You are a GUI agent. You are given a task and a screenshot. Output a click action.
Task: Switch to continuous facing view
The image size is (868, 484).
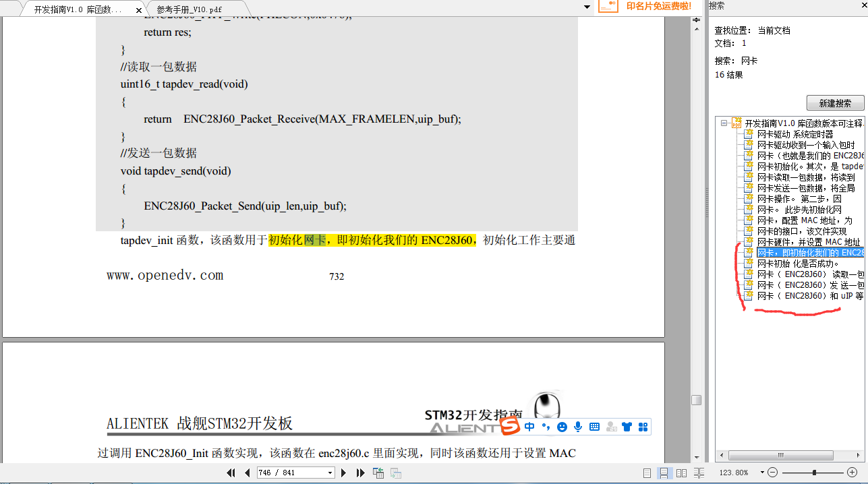pyautogui.click(x=699, y=473)
